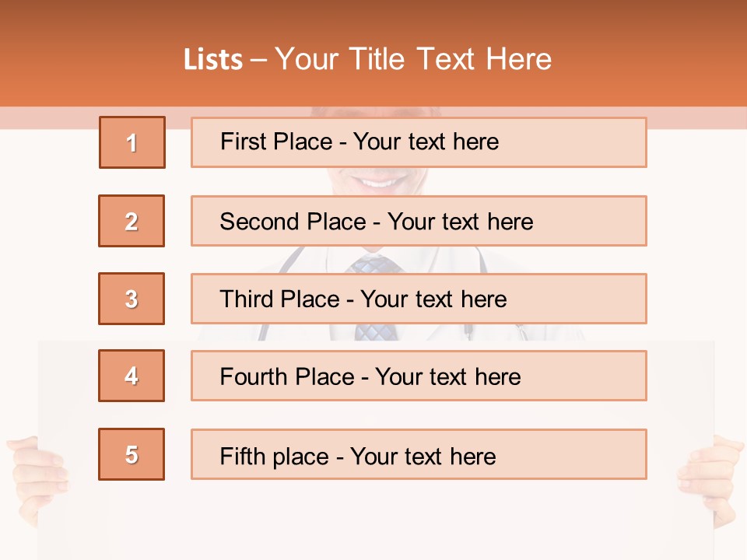Click the word Lists in title
The height and width of the screenshot is (560, 747).
point(212,60)
